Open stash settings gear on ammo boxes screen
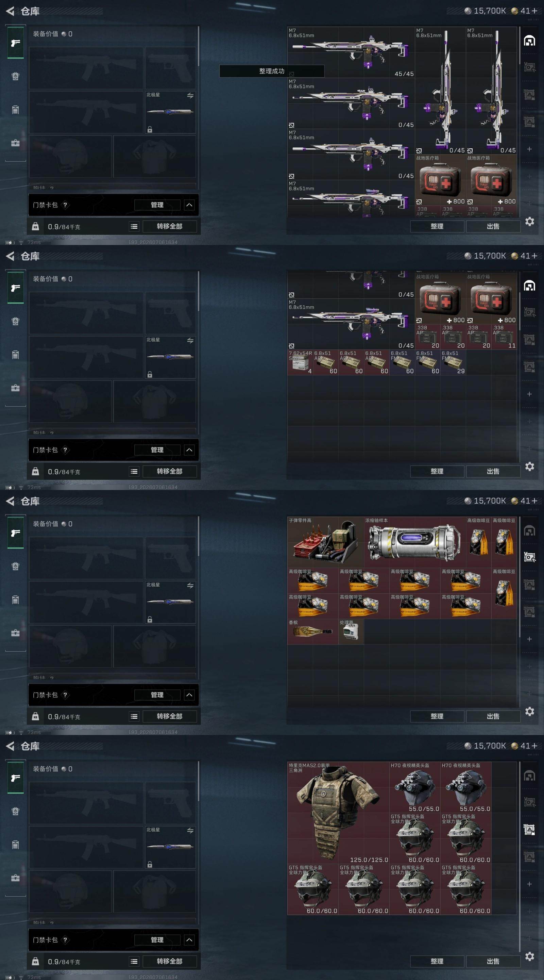The height and width of the screenshot is (980, 544). (530, 467)
